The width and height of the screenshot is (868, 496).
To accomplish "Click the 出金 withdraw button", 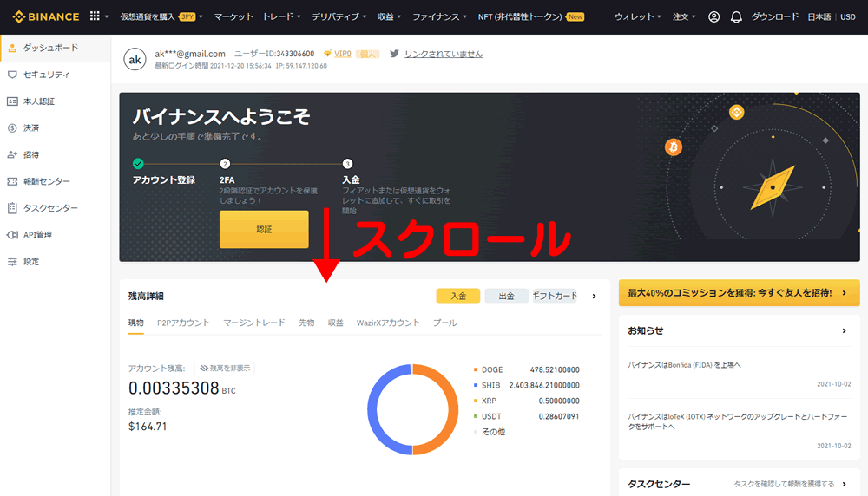I will 507,297.
